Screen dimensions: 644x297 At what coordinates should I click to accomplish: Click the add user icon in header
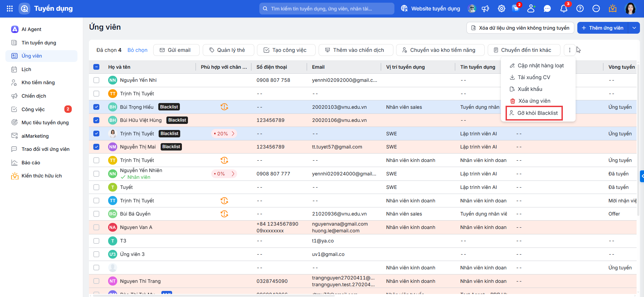[x=531, y=9]
